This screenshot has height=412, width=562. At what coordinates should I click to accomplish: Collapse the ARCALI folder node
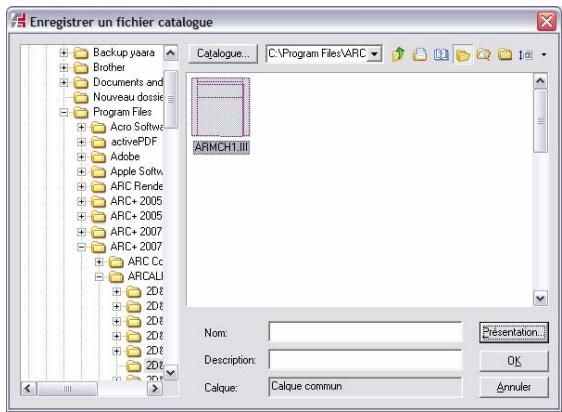[x=99, y=276]
